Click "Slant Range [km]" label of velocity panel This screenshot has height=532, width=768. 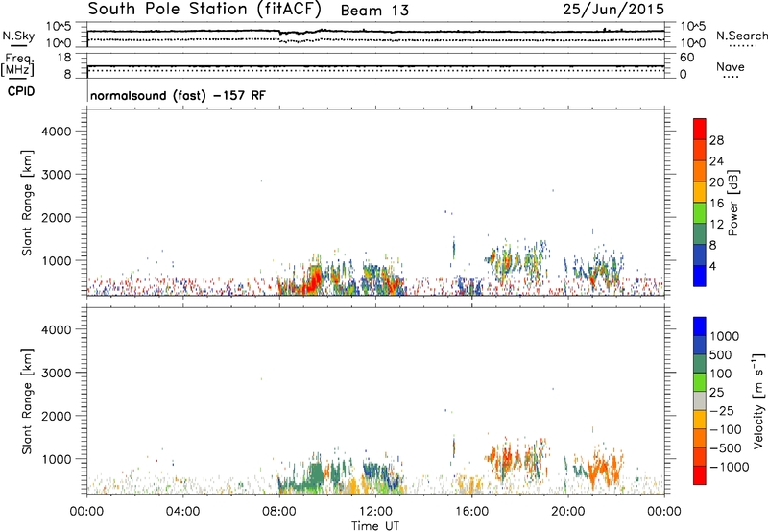[x=27, y=401]
